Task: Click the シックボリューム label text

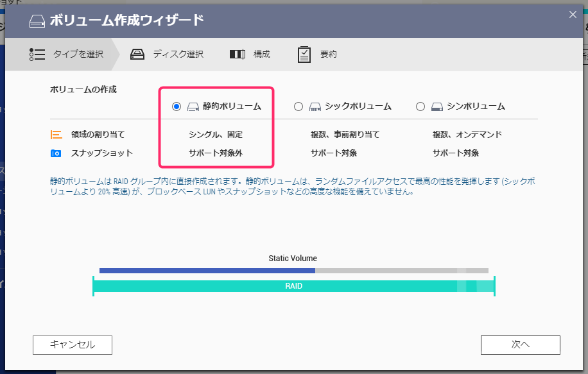Action: click(x=358, y=106)
